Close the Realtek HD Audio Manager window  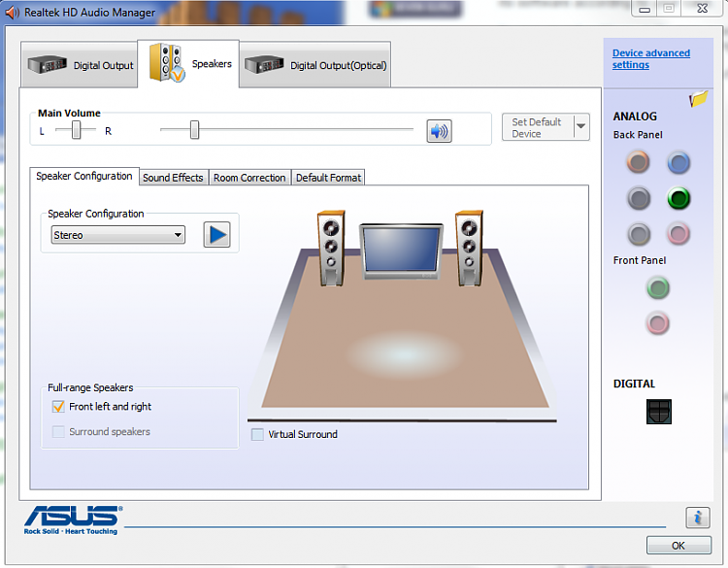(703, 9)
